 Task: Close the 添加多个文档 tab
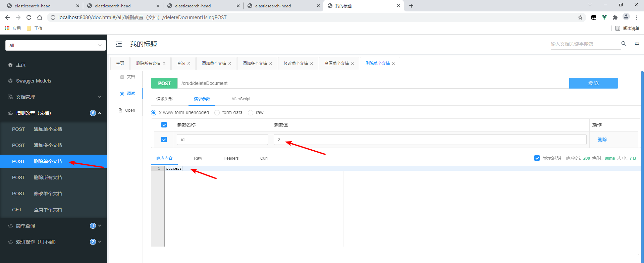coord(271,63)
